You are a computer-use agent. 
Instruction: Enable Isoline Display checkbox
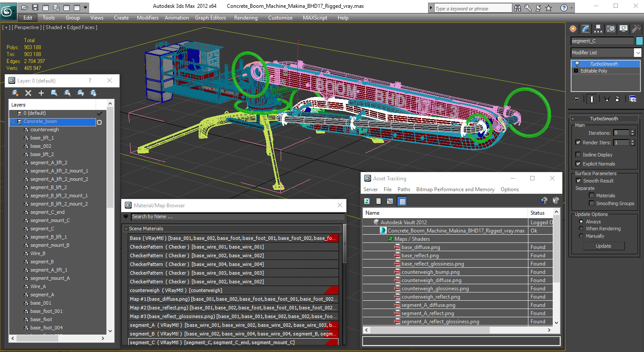click(x=578, y=155)
